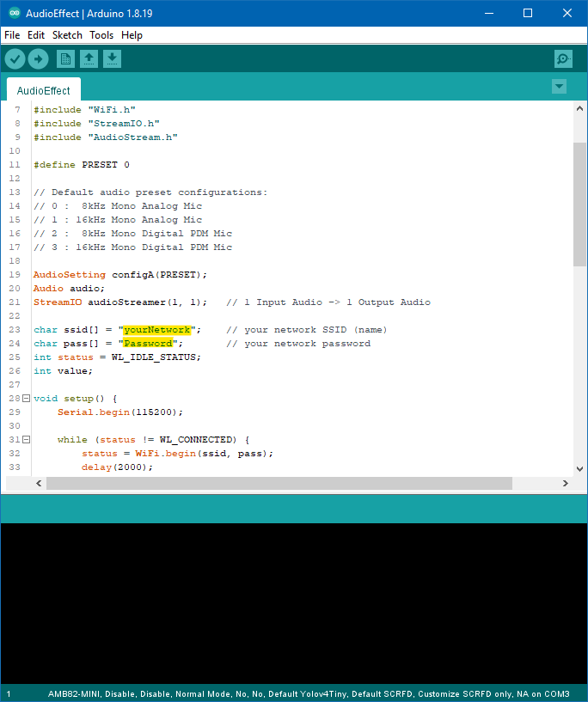
Task: Open the Help menu
Action: pyautogui.click(x=132, y=35)
